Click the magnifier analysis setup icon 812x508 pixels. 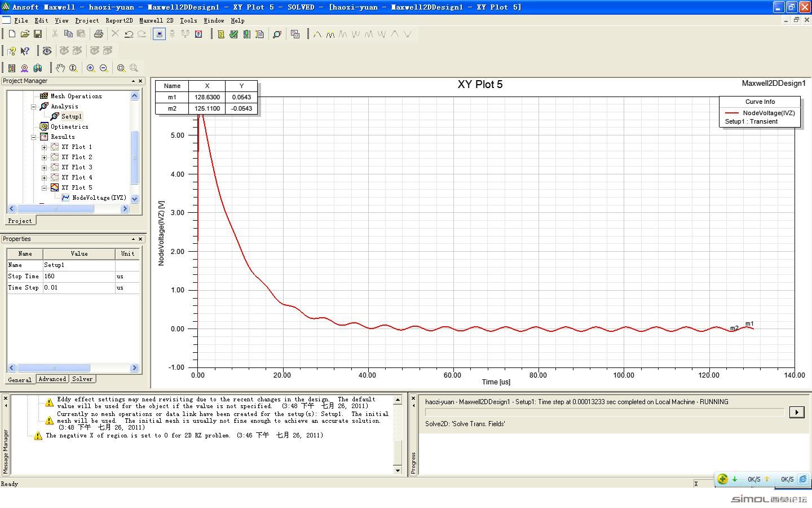coord(277,34)
